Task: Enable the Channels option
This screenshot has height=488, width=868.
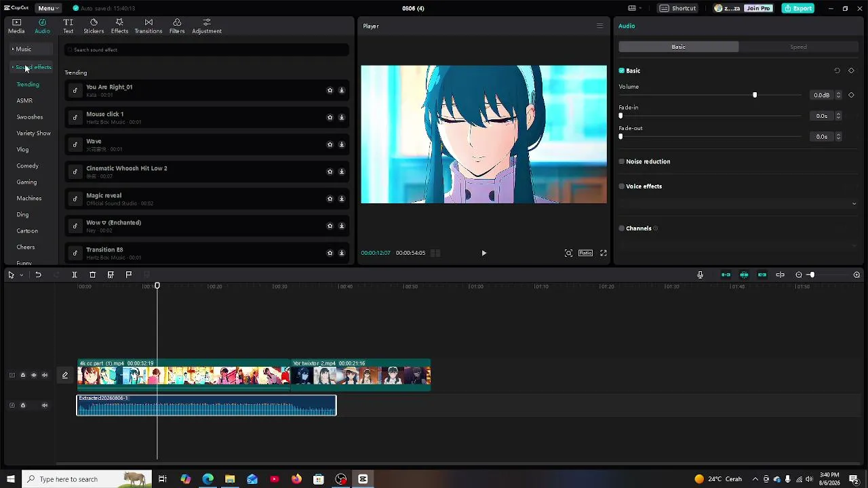Action: pos(622,228)
